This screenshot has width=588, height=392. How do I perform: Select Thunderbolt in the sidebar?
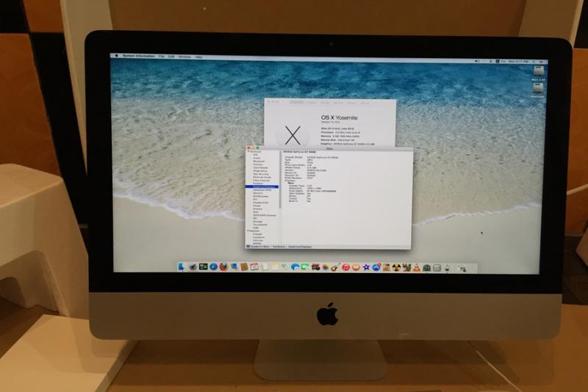pyautogui.click(x=260, y=225)
